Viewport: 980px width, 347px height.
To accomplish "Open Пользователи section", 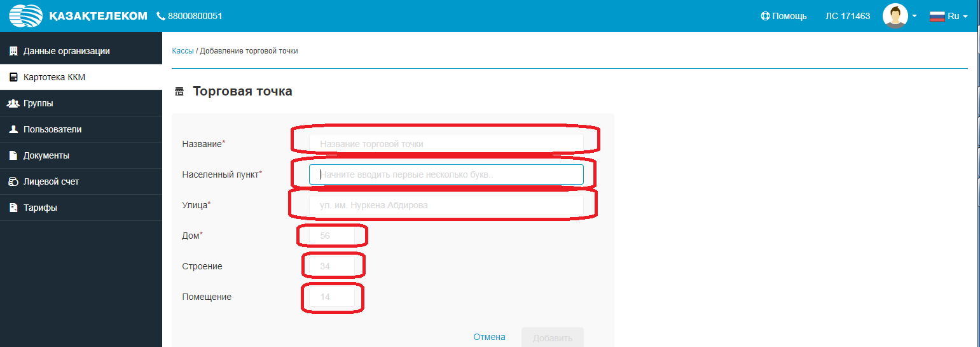I will click(81, 129).
